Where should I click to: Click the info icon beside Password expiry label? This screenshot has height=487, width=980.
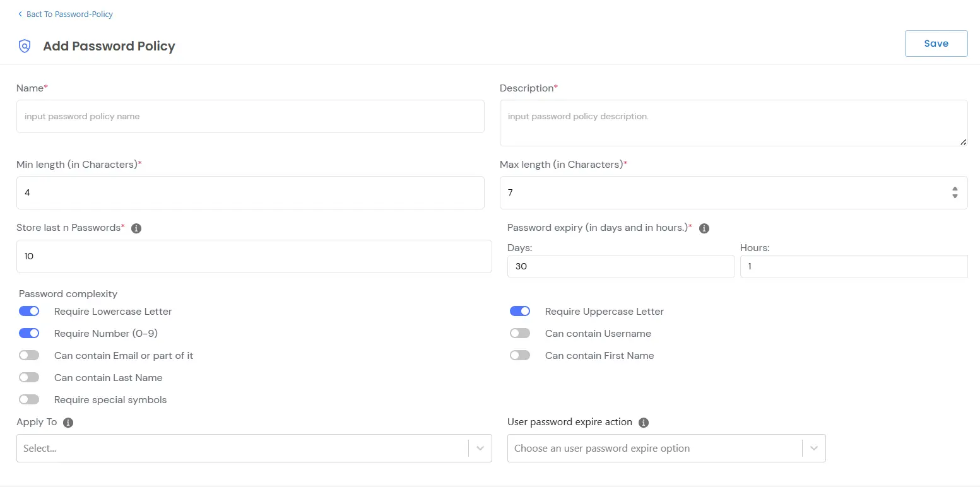[x=704, y=228]
